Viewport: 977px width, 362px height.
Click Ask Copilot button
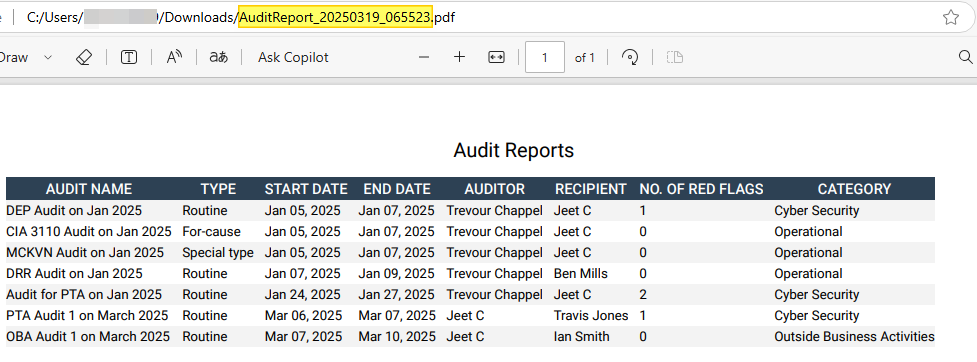pos(293,57)
